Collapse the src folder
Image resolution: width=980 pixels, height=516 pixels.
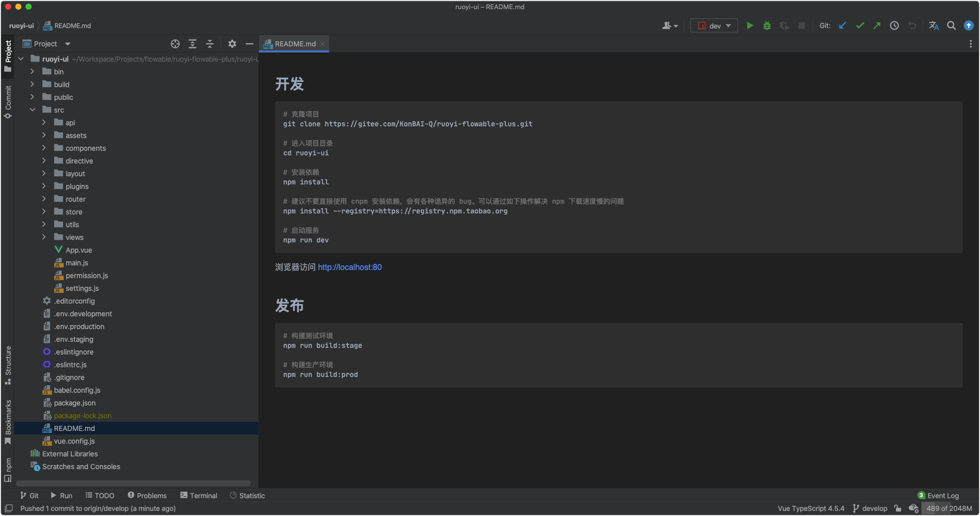pos(33,110)
